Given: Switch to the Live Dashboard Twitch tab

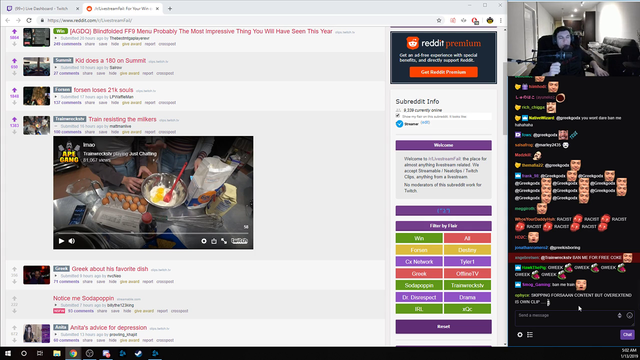Looking at the screenshot, I should click(41, 9).
